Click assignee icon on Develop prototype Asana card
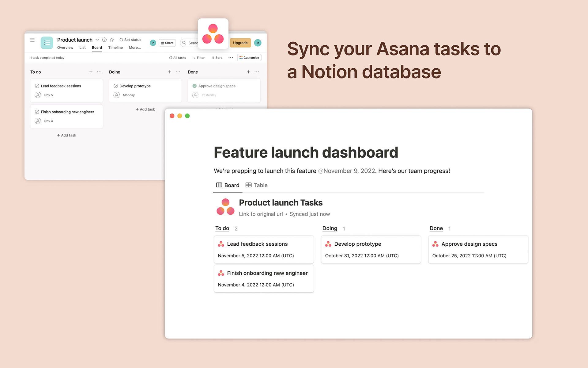 [117, 95]
